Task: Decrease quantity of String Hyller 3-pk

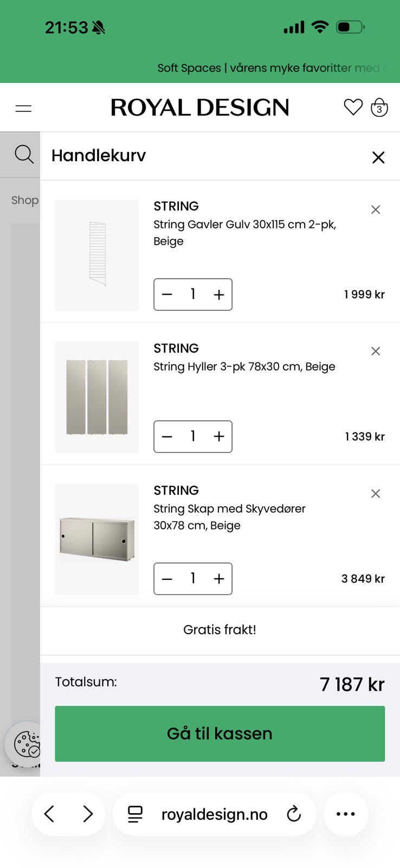Action: [167, 437]
